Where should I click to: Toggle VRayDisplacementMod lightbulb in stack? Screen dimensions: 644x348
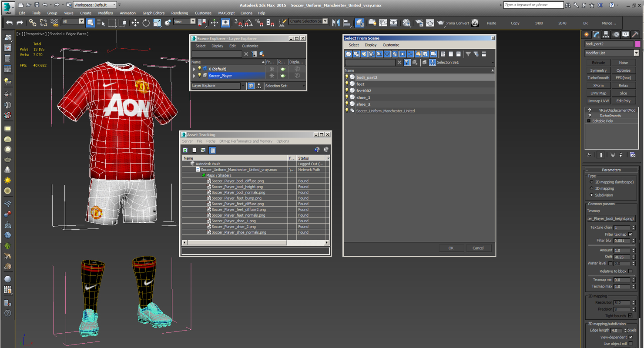coord(590,110)
